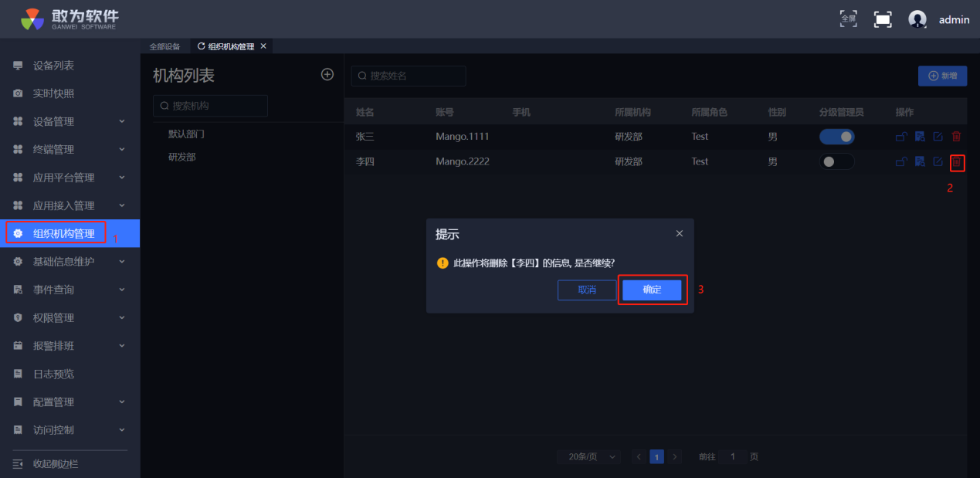This screenshot has height=478, width=980.
Task: Click the add organization plus icon
Action: click(327, 74)
